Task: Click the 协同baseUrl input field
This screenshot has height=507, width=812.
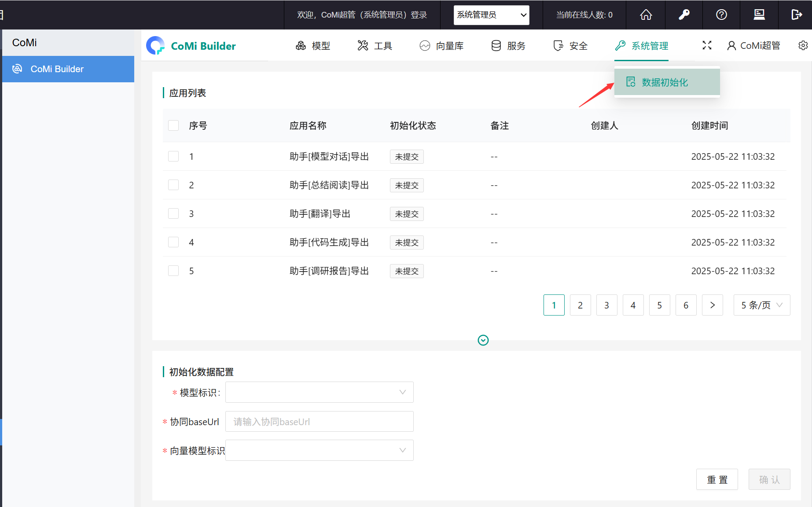Action: 319,422
